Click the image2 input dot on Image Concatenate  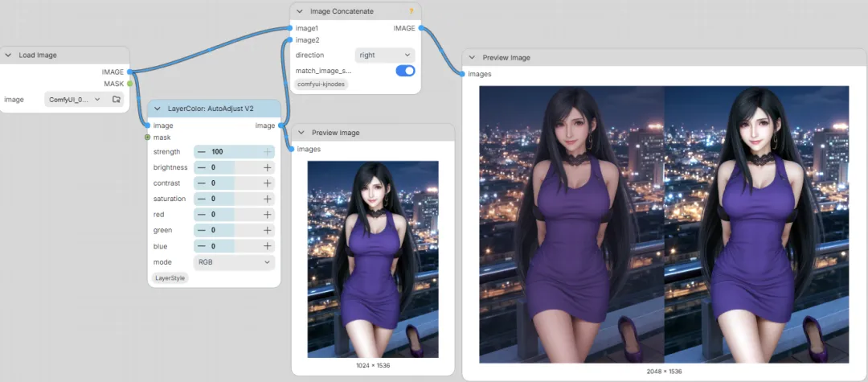(x=289, y=40)
